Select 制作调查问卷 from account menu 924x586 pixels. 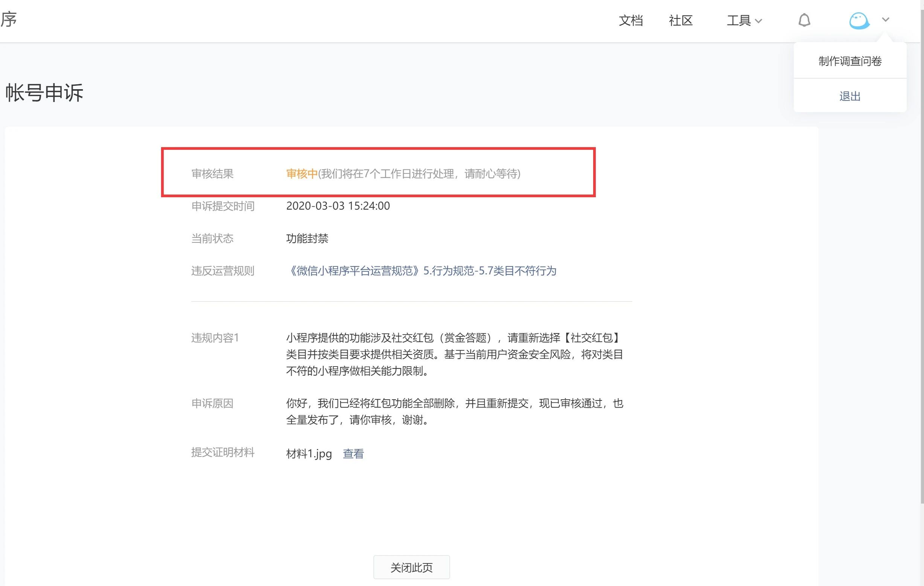(849, 61)
